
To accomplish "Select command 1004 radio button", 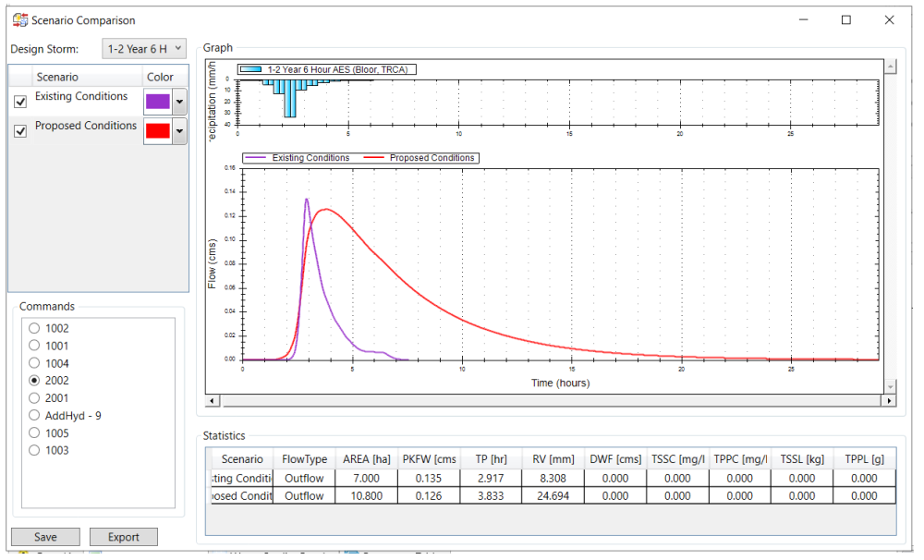I will click(x=34, y=363).
